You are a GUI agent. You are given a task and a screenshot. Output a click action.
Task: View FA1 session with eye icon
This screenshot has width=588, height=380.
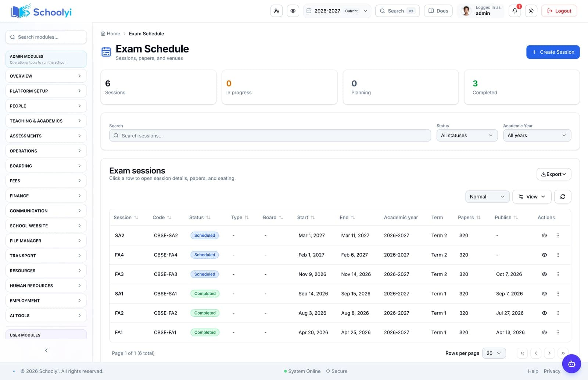click(544, 333)
